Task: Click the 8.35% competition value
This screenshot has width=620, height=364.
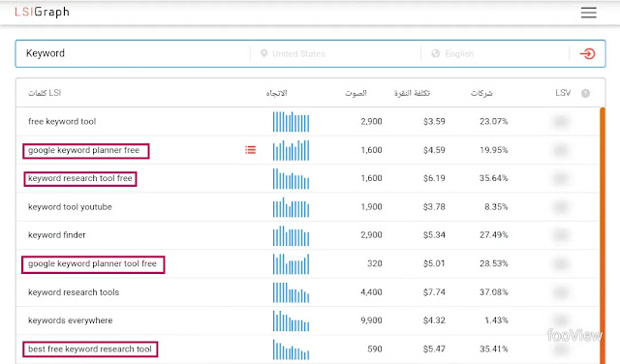Action: (x=496, y=207)
